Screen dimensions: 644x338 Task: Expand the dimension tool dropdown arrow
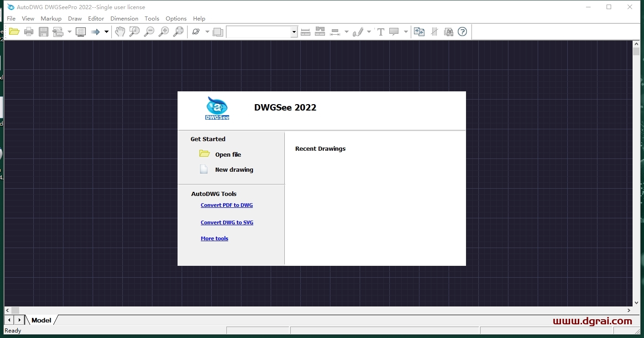tap(346, 32)
